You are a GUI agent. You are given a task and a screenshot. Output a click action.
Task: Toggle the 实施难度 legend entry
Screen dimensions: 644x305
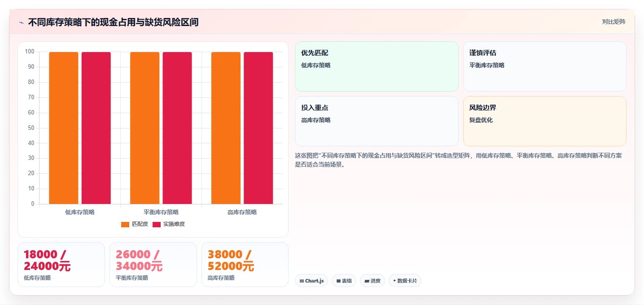[169, 224]
